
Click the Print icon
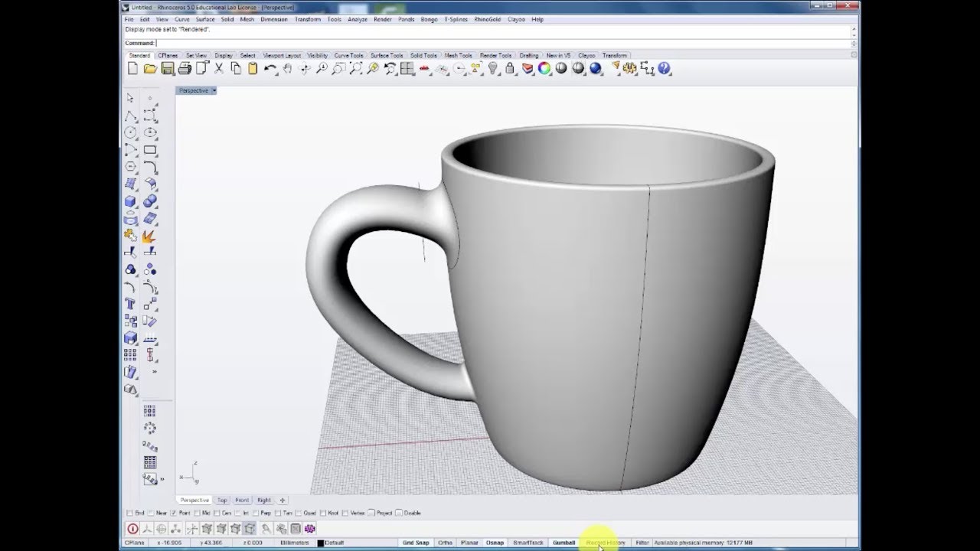pos(185,69)
